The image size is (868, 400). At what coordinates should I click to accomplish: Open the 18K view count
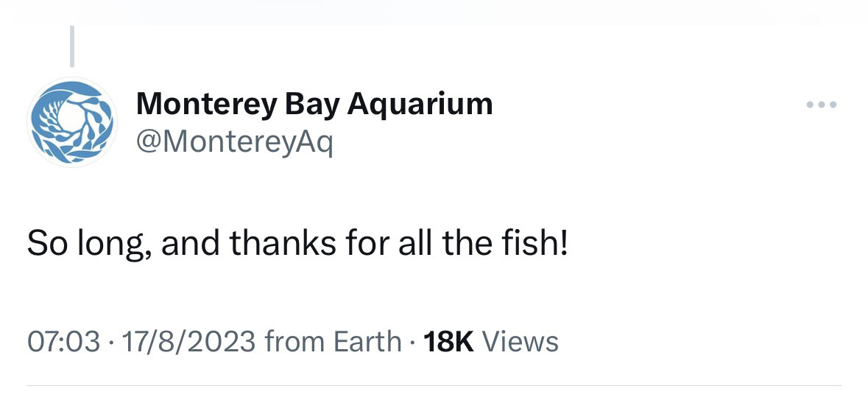tap(449, 341)
